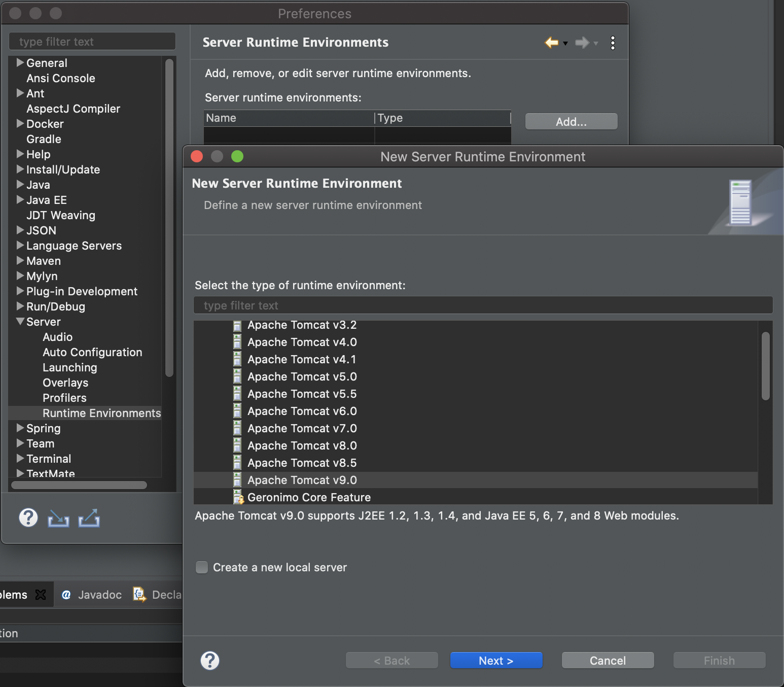Click the Apache Tomcat v4.0 server icon
The height and width of the screenshot is (687, 784).
coord(237,342)
